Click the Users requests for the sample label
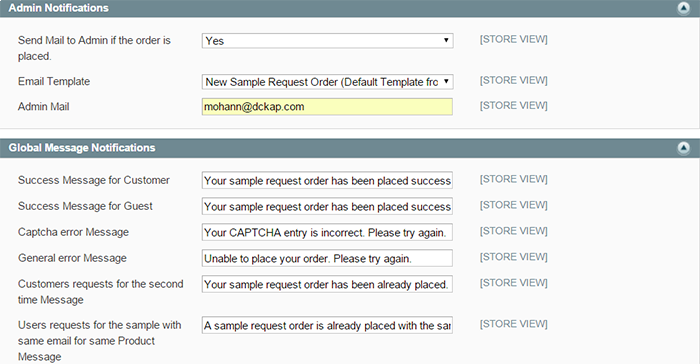The image size is (700, 364). [100, 341]
